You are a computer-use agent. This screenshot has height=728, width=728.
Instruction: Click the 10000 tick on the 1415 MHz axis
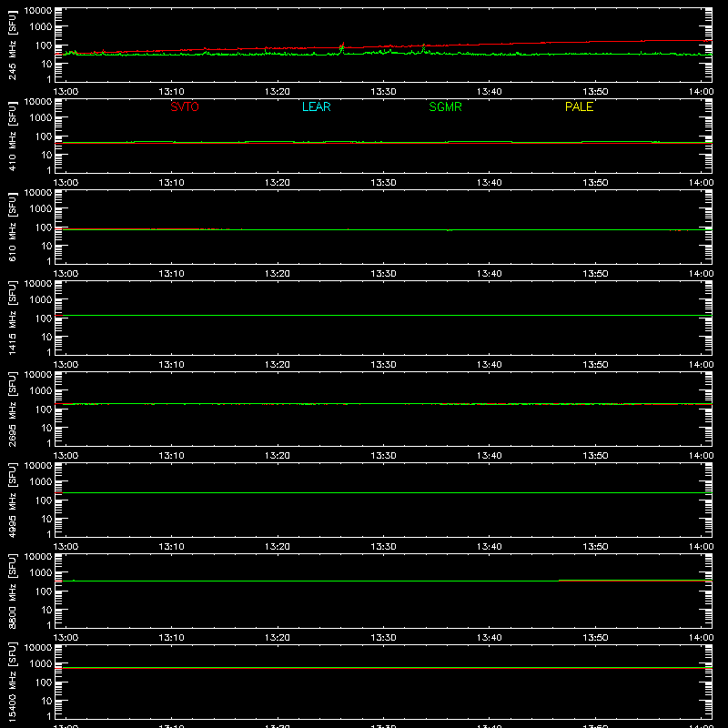pyautogui.click(x=38, y=284)
